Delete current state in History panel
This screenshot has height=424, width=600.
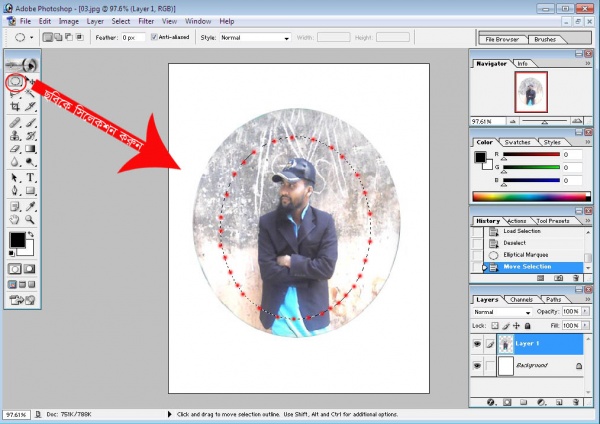576,278
